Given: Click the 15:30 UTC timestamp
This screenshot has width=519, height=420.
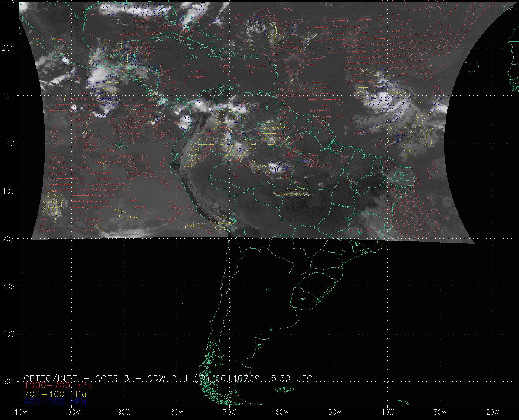Looking at the screenshot, I should pos(289,378).
